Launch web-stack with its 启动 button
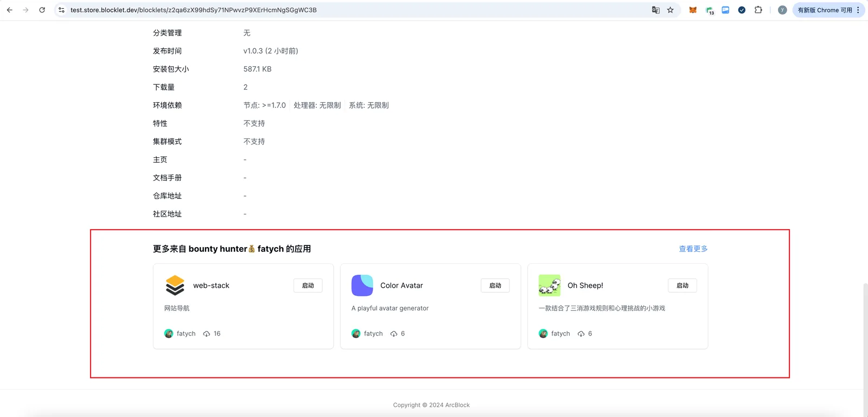The image size is (868, 417). click(308, 286)
